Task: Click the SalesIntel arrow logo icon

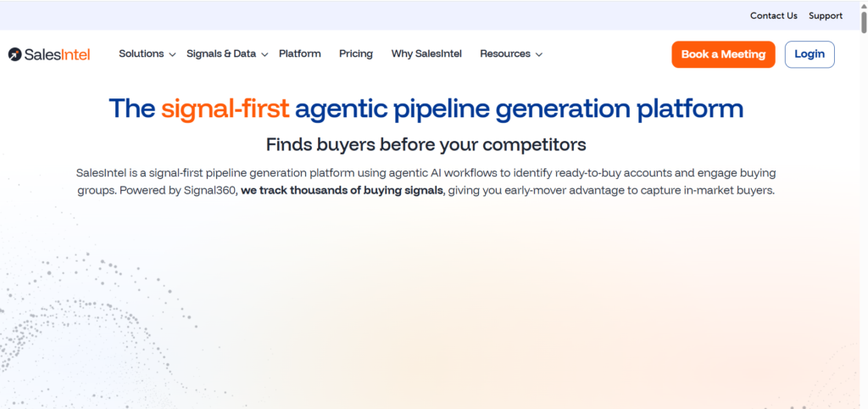Action: [14, 54]
